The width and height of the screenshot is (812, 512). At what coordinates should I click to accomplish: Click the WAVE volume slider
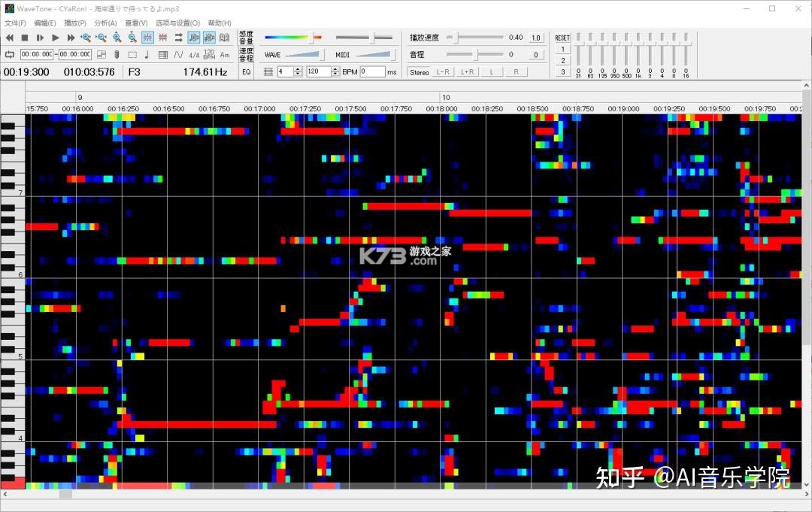click(304, 54)
